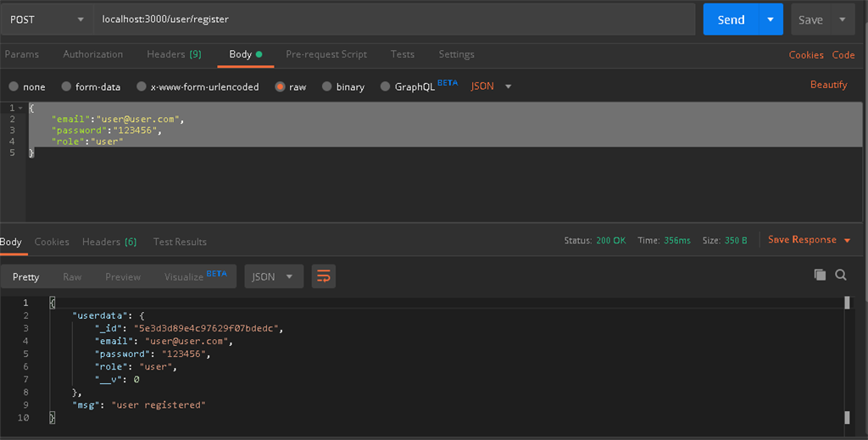Click the search magnifier icon in response
Viewport: 868px width, 440px height.
coord(841,275)
